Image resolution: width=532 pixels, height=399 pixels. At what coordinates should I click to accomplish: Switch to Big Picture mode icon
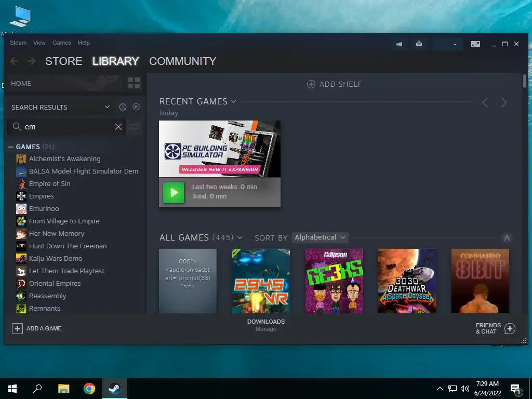pyautogui.click(x=475, y=44)
